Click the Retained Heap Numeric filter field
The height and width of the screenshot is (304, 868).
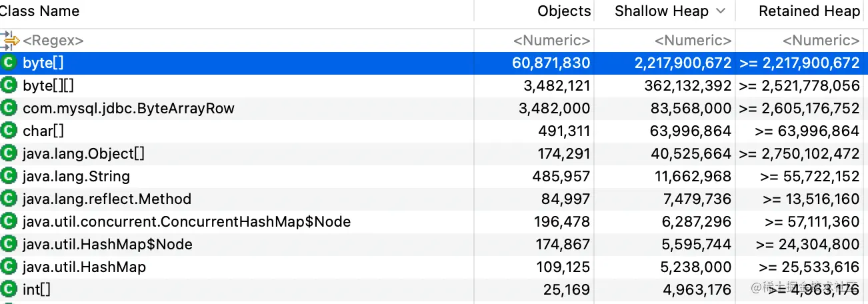pos(821,41)
